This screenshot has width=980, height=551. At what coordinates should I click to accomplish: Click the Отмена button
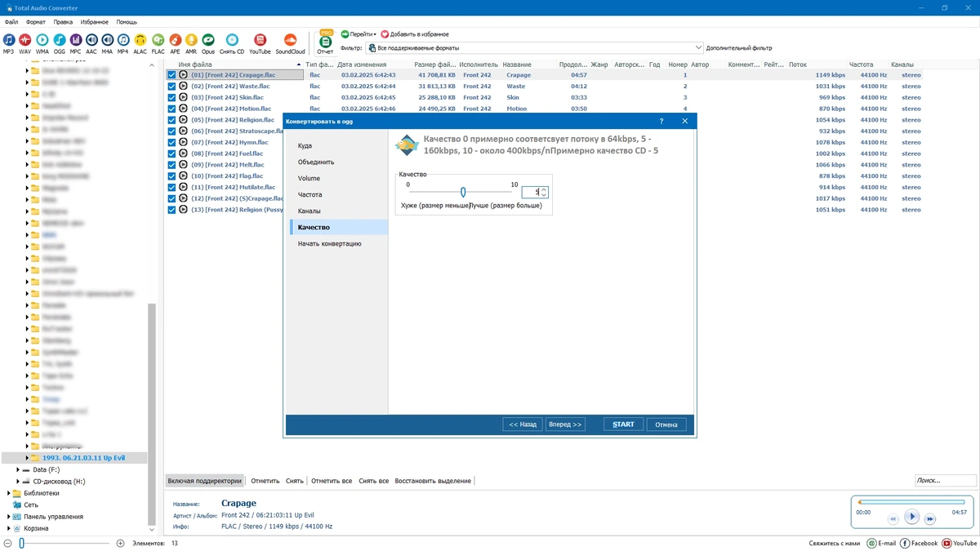(x=666, y=424)
